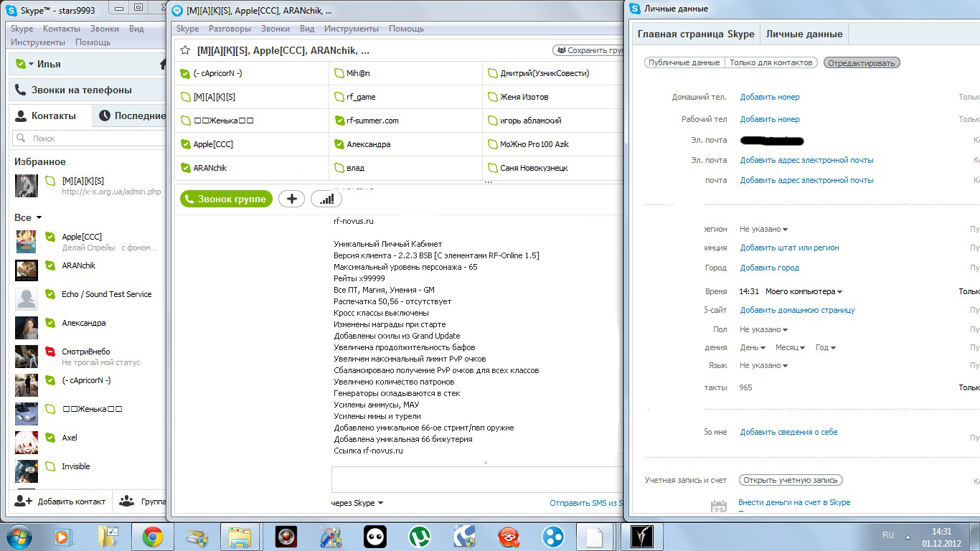Click the red busy status icon of СмотриВнебо
980x551 pixels.
(x=50, y=352)
